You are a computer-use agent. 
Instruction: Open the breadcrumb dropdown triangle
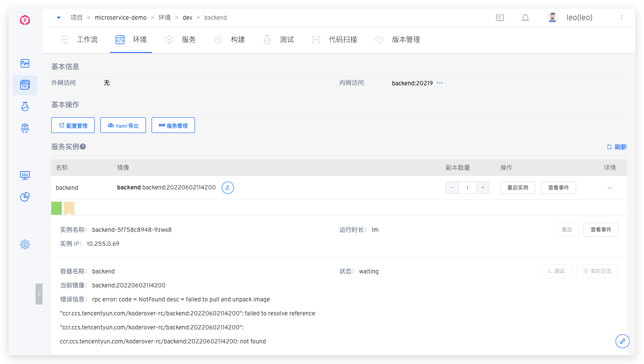[x=59, y=17]
